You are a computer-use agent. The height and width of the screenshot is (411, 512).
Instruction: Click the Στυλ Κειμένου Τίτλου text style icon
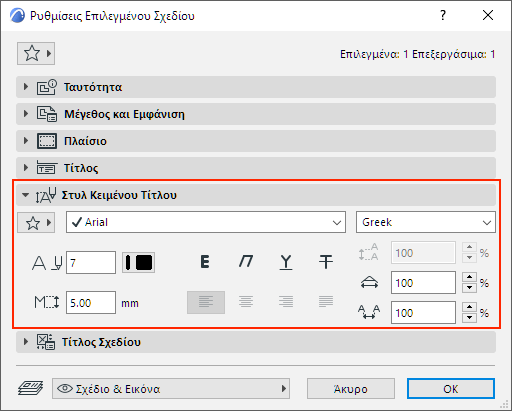[x=46, y=195]
